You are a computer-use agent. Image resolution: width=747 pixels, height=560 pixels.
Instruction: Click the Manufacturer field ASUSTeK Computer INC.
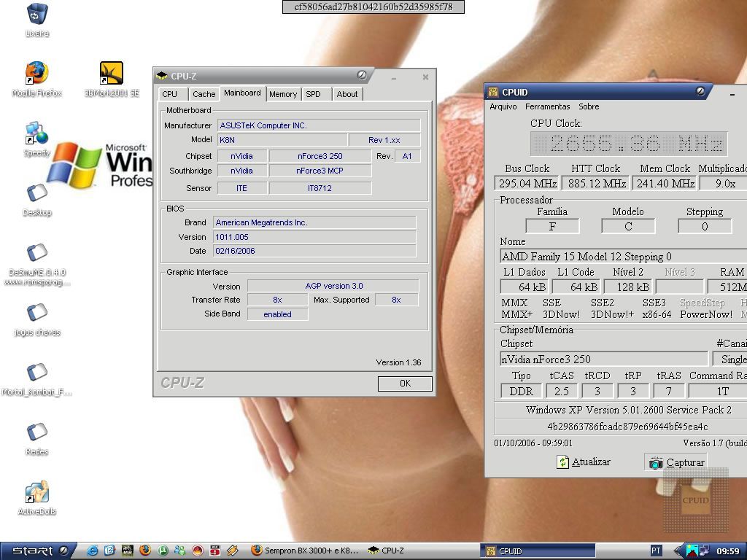(x=320, y=125)
